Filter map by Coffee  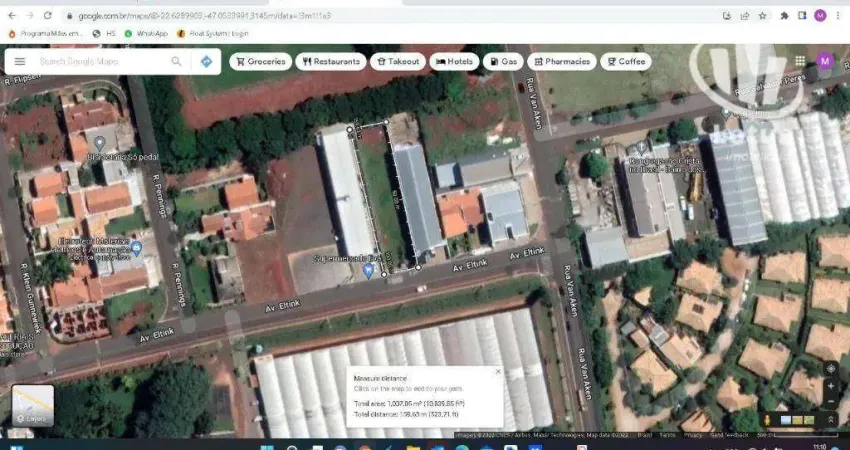click(x=626, y=61)
